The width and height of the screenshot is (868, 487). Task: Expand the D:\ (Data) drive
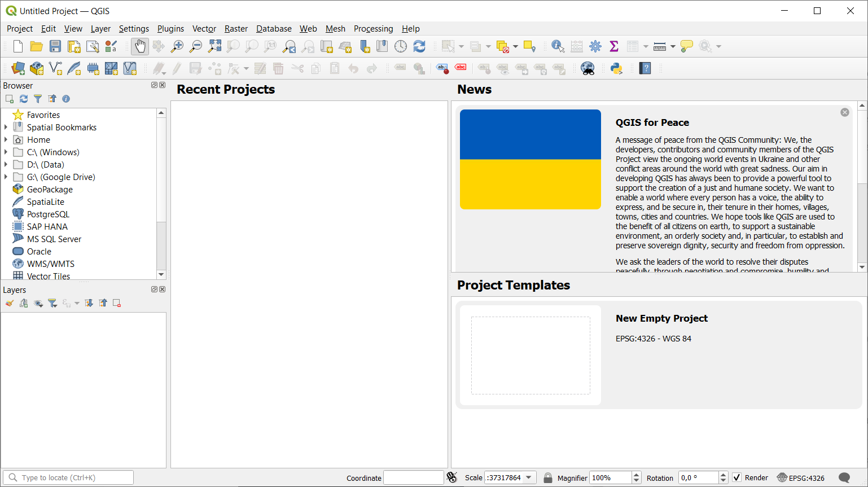click(x=6, y=165)
